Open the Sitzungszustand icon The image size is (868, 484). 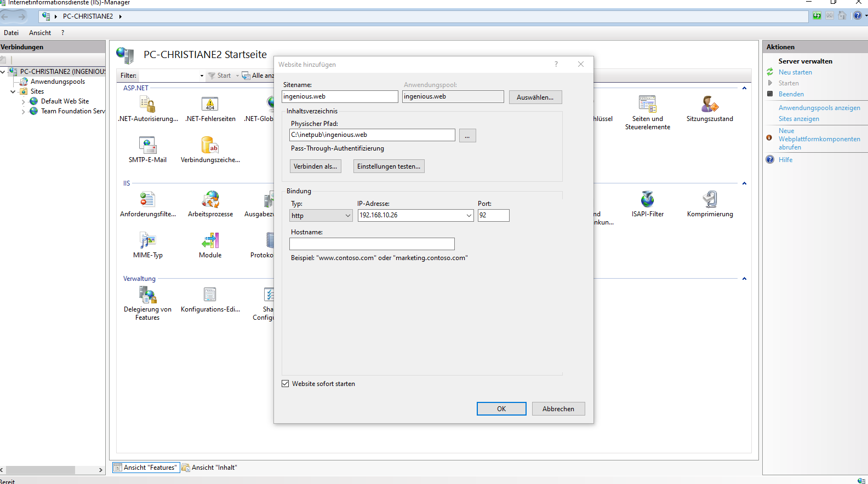point(710,104)
